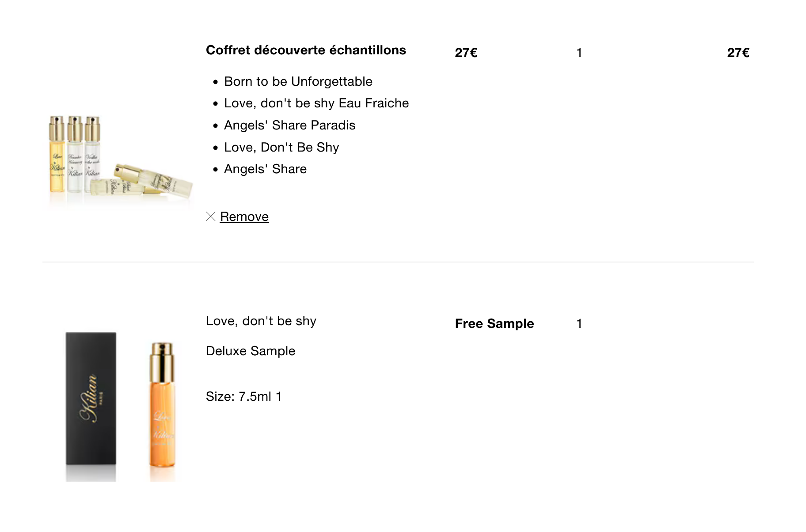Click the coffret unit price 27€
Viewport: 806px width, 532px height.
tap(466, 53)
